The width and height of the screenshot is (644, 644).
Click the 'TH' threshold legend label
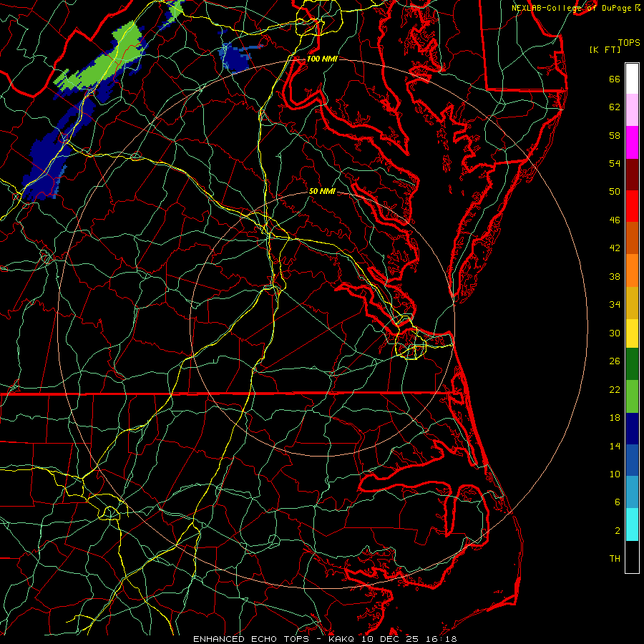click(615, 558)
